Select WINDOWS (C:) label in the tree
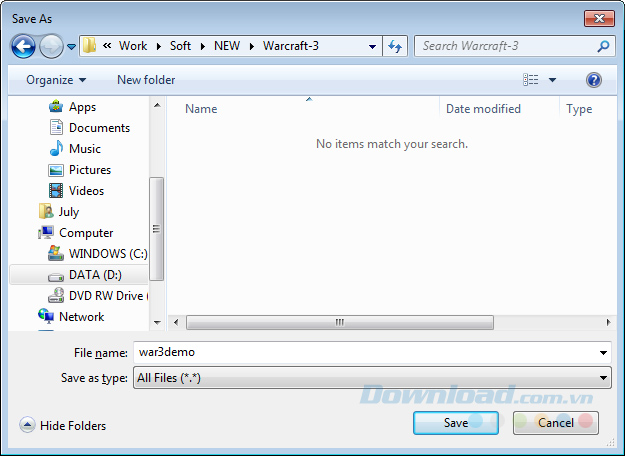The image size is (625, 456). tap(108, 254)
